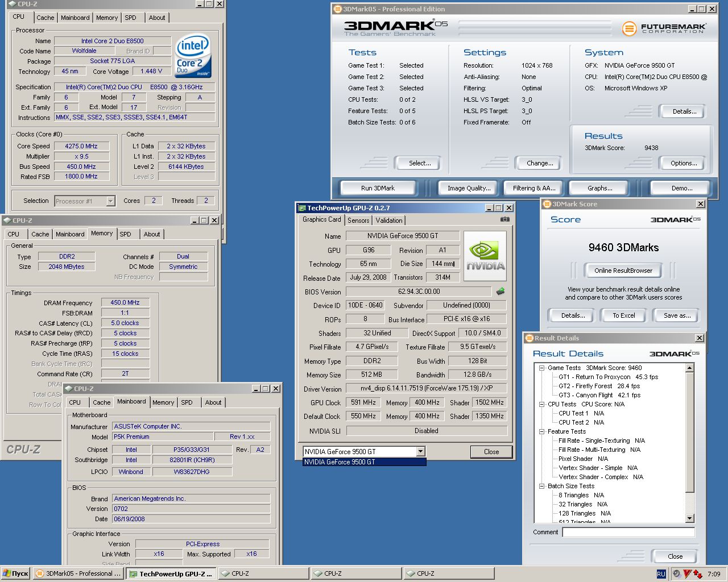Image resolution: width=728 pixels, height=582 pixels.
Task: Click the Result Details window title icon
Action: click(x=529, y=338)
